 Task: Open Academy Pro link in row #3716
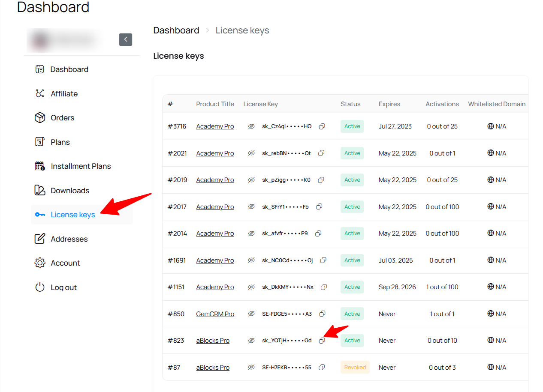click(215, 126)
